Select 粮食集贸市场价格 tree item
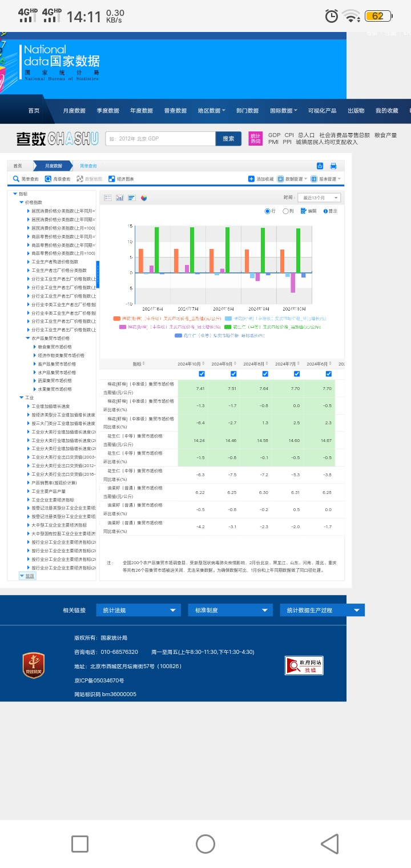Image resolution: width=411 pixels, height=868 pixels. (55, 347)
